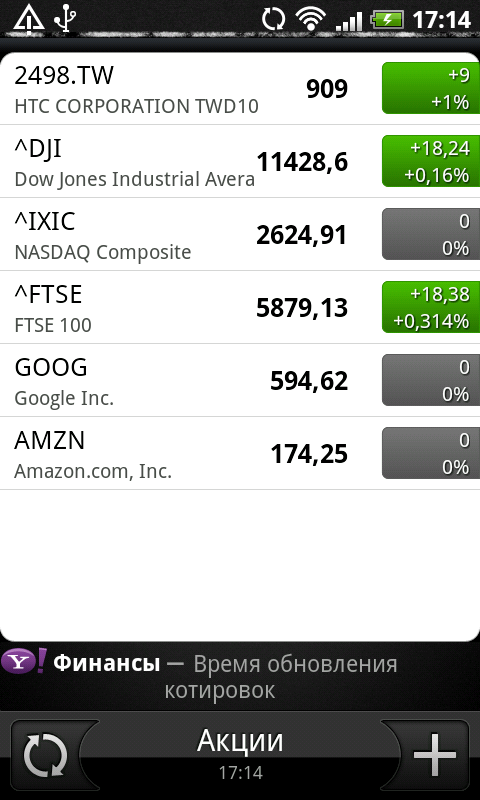Tap the gray 0% badge for GOOG
Image resolution: width=480 pixels, height=800 pixels.
pyautogui.click(x=431, y=380)
